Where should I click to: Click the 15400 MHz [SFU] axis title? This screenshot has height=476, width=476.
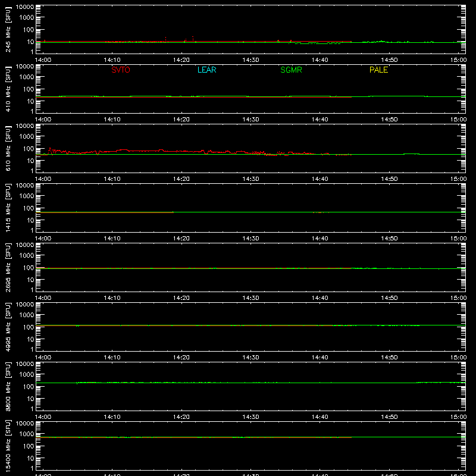8,446
